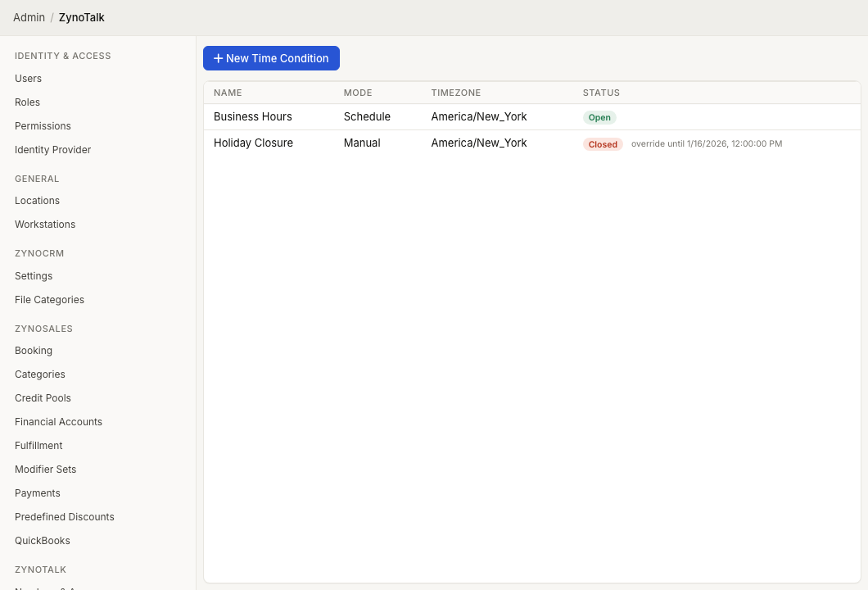The width and height of the screenshot is (868, 590).
Task: Click Manual mode of Holiday Closure
Action: (362, 143)
